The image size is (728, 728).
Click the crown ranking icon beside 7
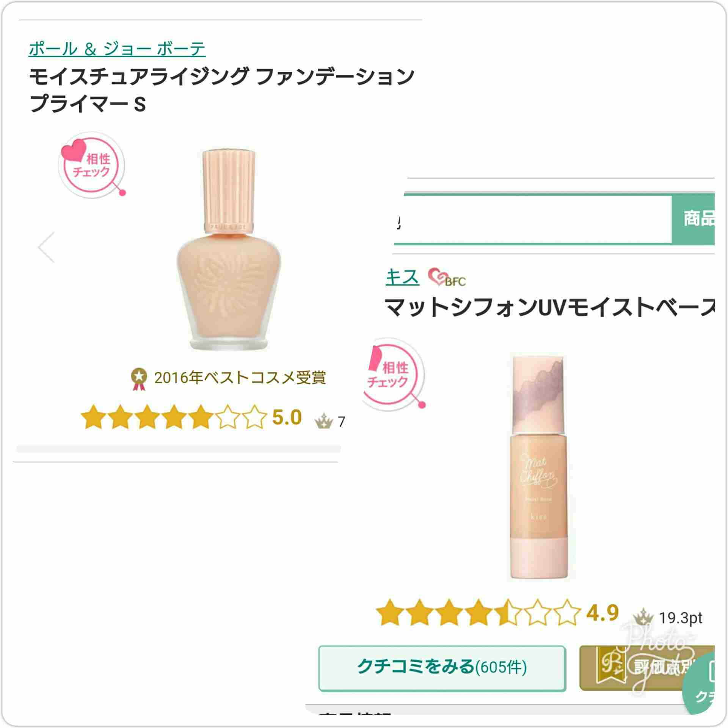[323, 421]
